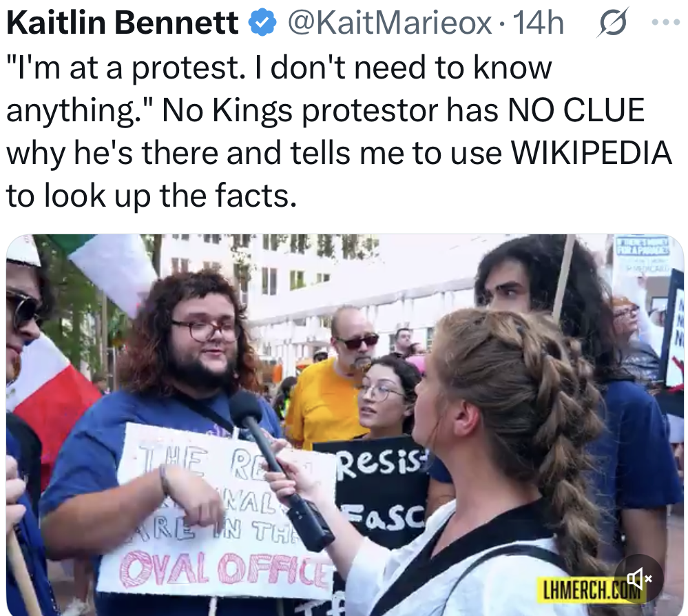Open Kaitlin Bennett's profile via display name
Screen dimensions: 688x616
[x=123, y=23]
